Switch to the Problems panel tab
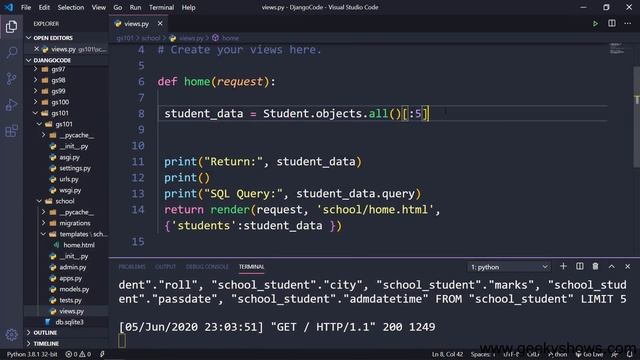This screenshot has height=360, width=640. [x=132, y=267]
